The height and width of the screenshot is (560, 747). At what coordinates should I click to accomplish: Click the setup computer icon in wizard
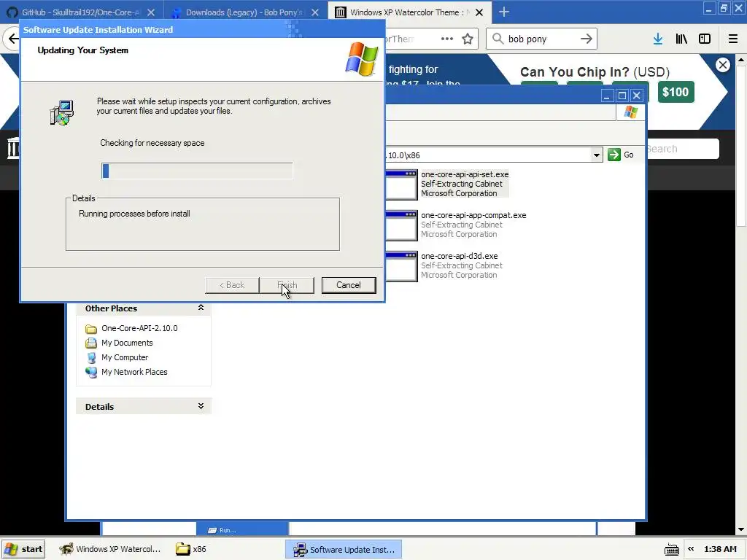pos(62,113)
